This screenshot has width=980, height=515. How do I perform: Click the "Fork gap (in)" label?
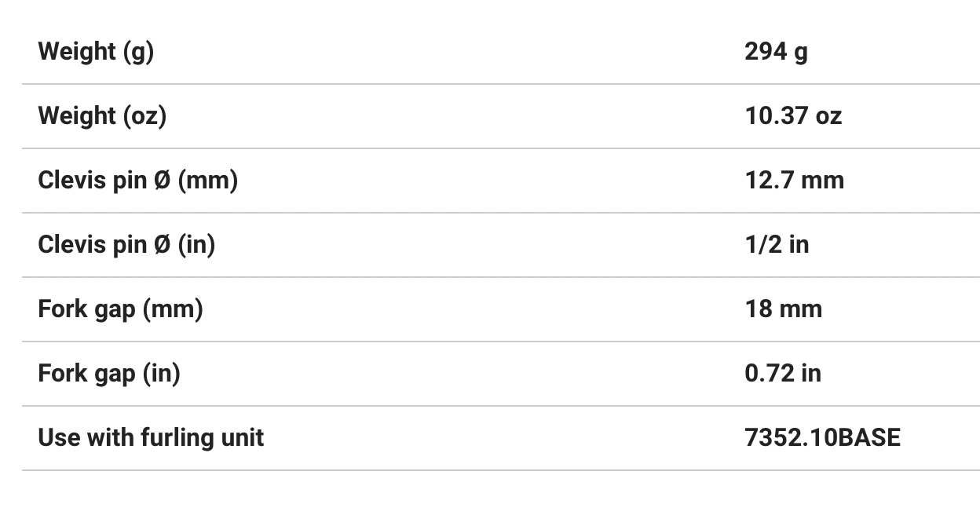109,374
